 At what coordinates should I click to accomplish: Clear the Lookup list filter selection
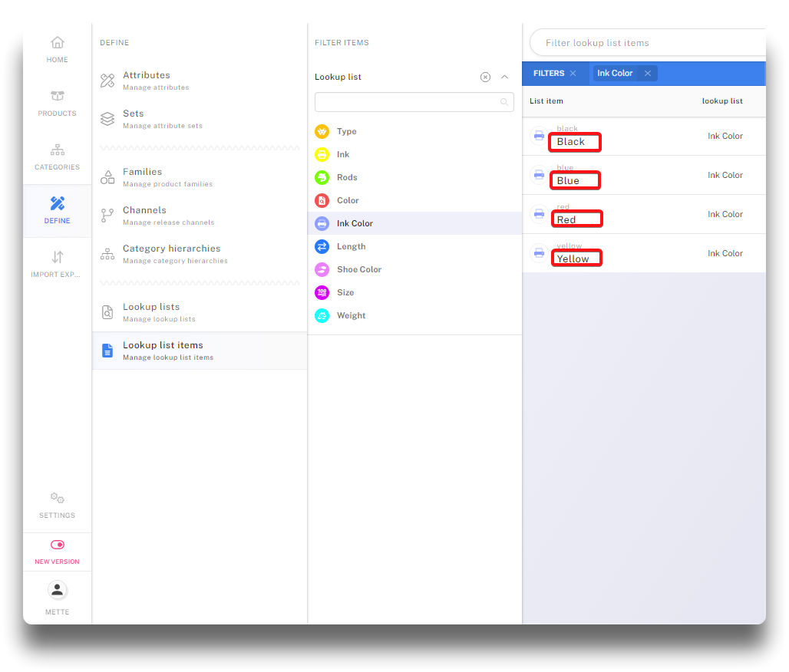[x=485, y=77]
